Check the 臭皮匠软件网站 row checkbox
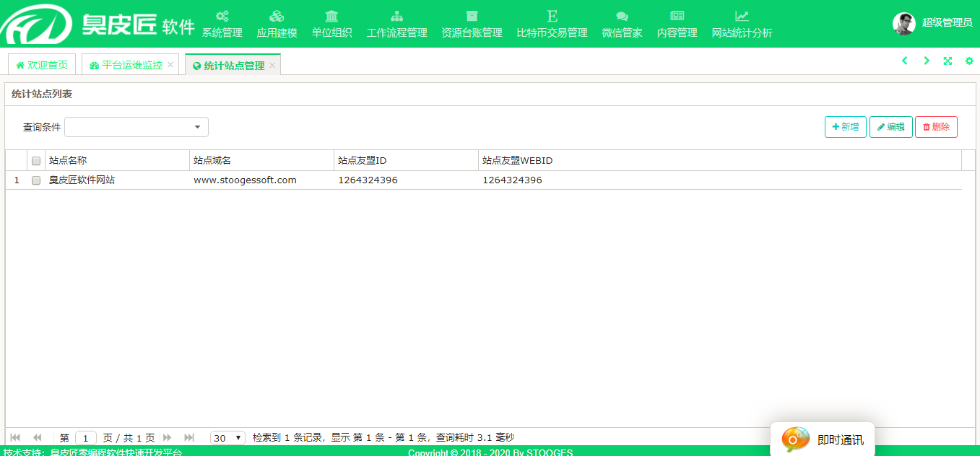Viewport: 980px width, 456px height. 36,180
